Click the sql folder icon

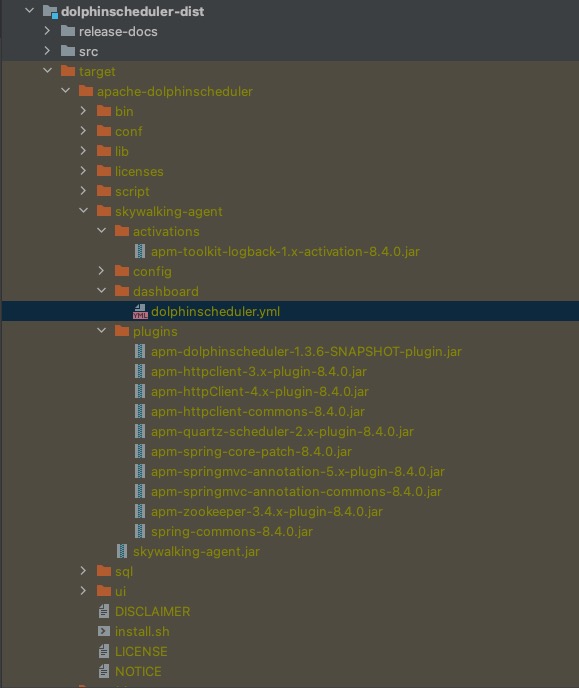pyautogui.click(x=104, y=571)
